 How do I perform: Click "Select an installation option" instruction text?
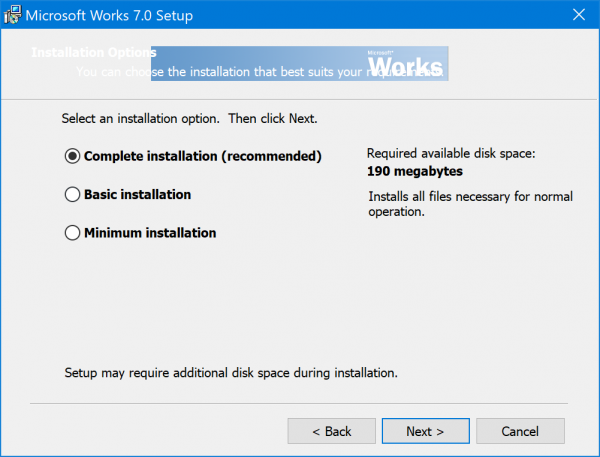[189, 119]
